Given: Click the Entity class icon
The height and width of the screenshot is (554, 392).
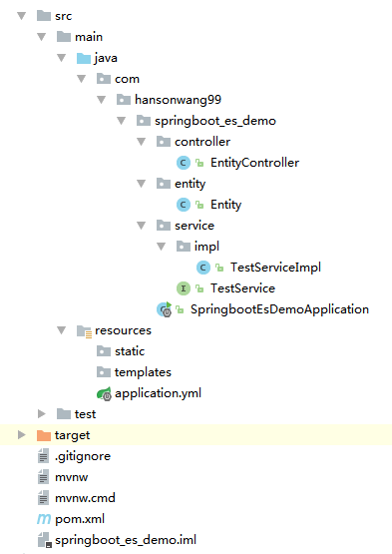Looking at the screenshot, I should (x=184, y=205).
